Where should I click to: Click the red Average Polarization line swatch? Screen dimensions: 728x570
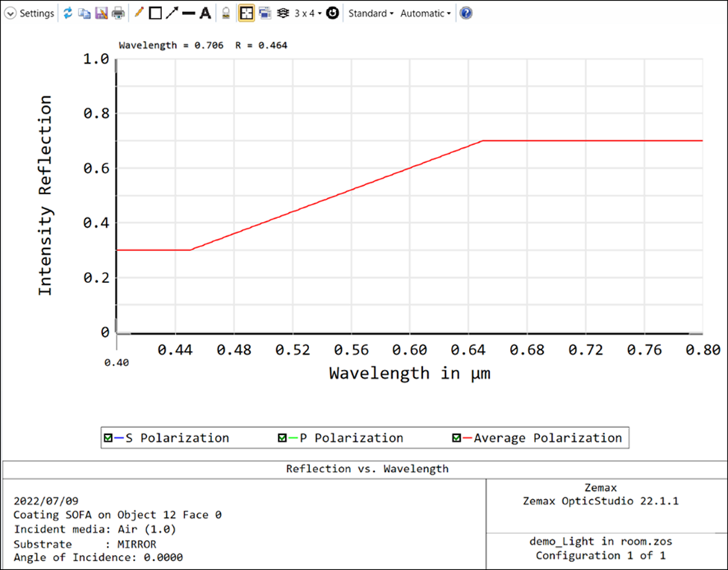(467, 438)
